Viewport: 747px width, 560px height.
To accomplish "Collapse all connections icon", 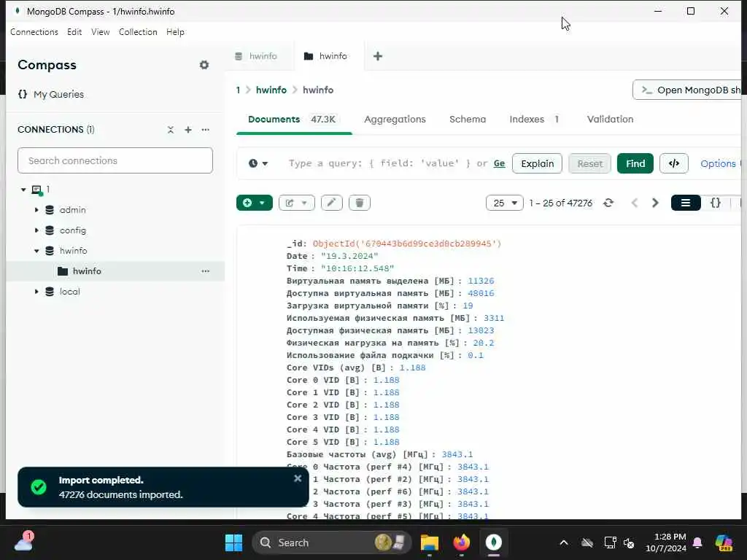I will [x=171, y=130].
